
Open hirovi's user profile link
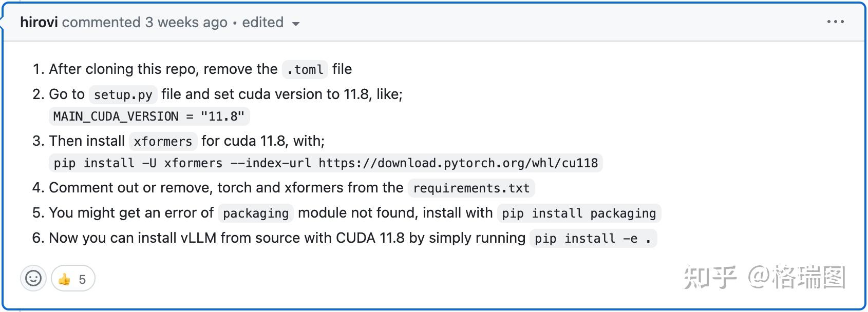(39, 23)
